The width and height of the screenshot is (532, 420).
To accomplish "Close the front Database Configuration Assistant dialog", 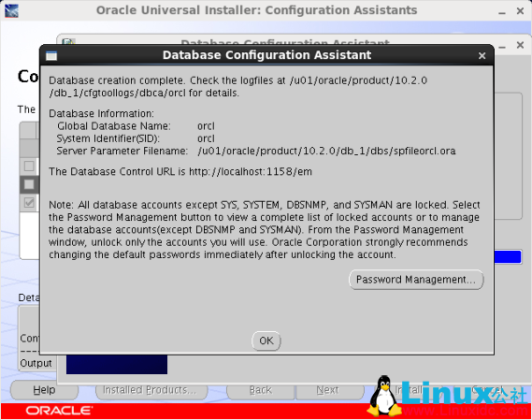I will pos(482,55).
